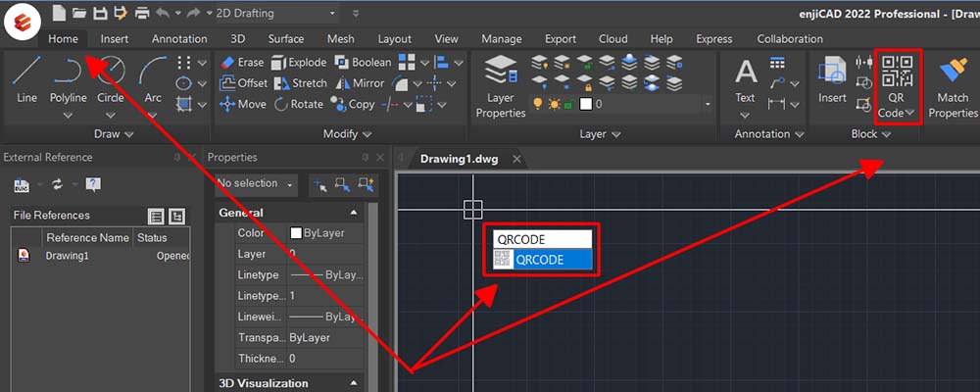Open Layer Properties manager
Image resolution: width=980 pixels, height=392 pixels.
click(501, 86)
